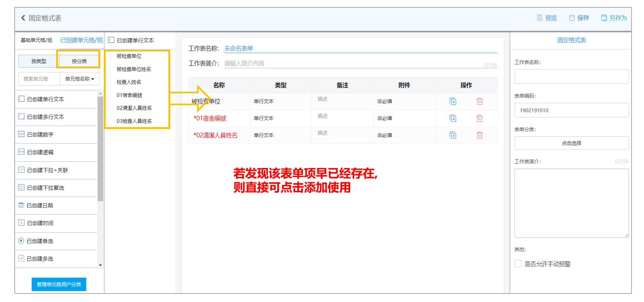Screen dimensions: 644x302
Task: Click the 表单编码 field showing 1902191010
Action: click(x=571, y=110)
